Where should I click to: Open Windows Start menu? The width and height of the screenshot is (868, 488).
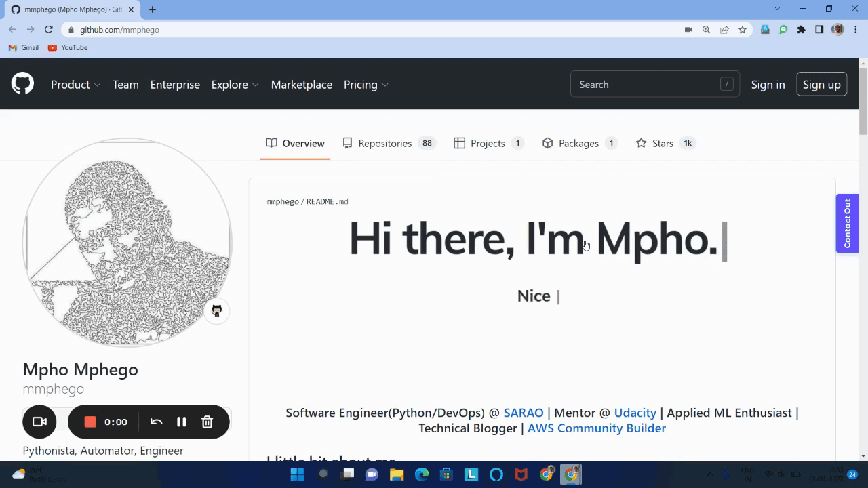click(x=297, y=474)
